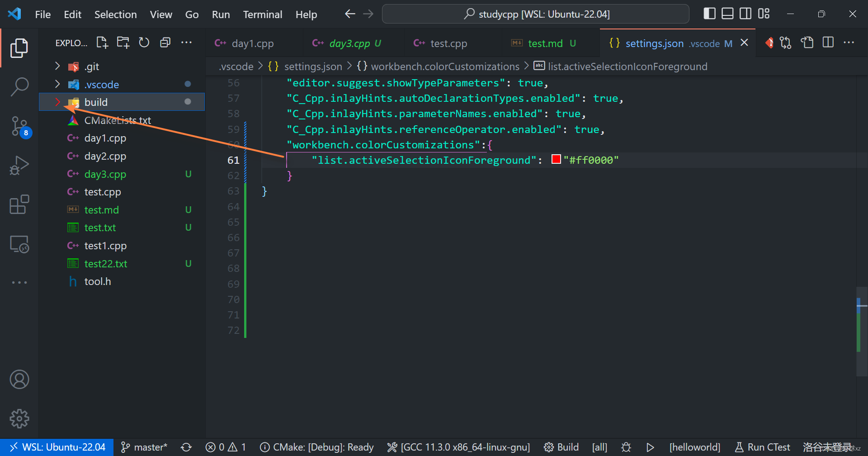Open the File menu
This screenshot has width=868, height=456.
(43, 14)
